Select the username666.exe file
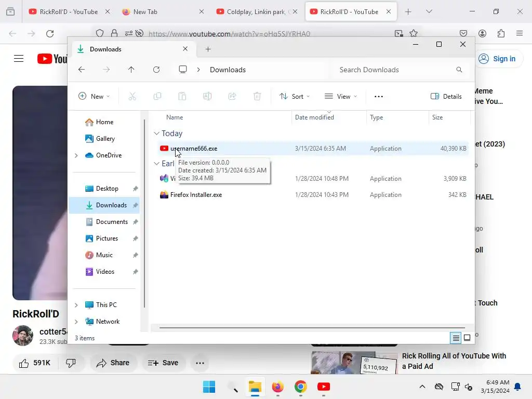This screenshot has height=399, width=532. (x=312, y=149)
